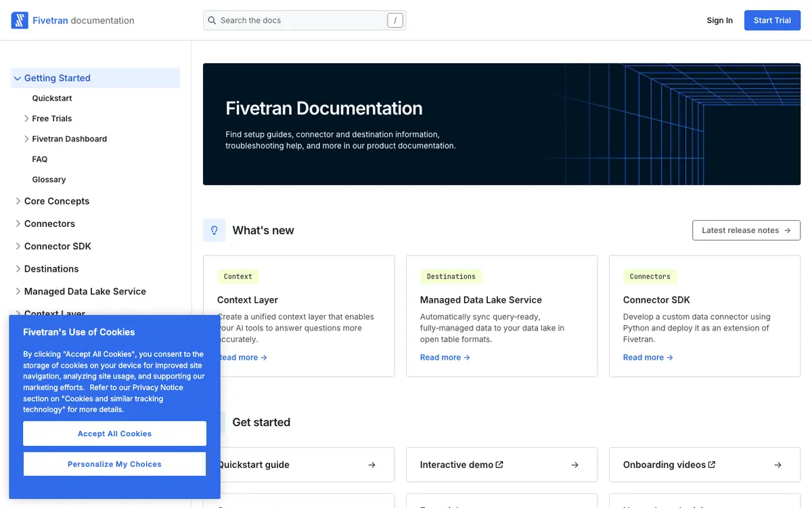This screenshot has height=508, width=812.
Task: Click the Destinations tag on the card
Action: click(451, 276)
